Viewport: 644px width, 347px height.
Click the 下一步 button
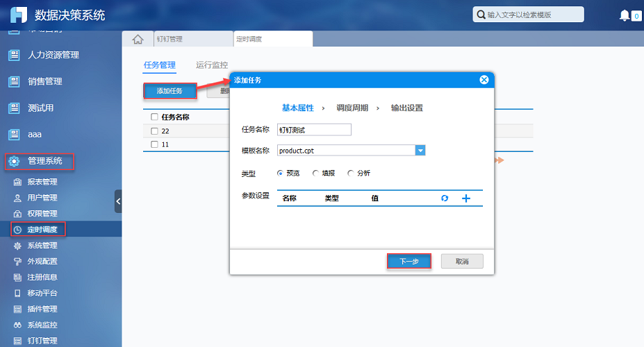[x=409, y=261]
